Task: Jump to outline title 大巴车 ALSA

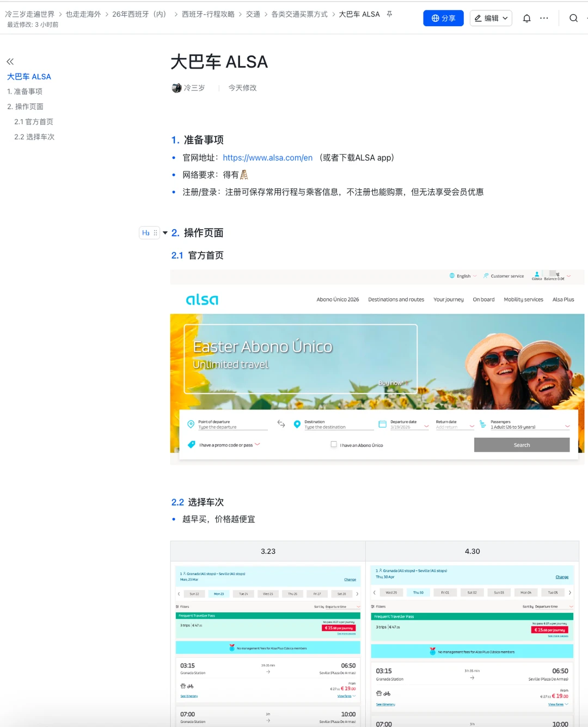Action: pos(29,77)
